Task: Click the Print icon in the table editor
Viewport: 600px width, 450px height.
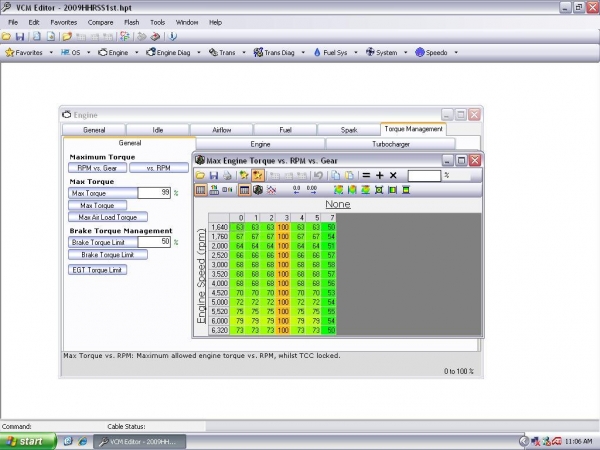Action: [228, 175]
